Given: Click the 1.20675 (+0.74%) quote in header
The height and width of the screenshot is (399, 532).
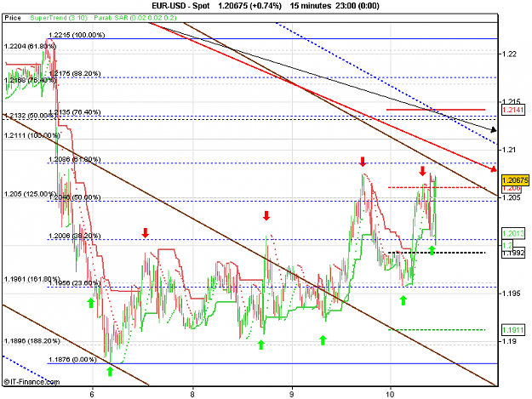Looking at the screenshot, I should pos(249,6).
